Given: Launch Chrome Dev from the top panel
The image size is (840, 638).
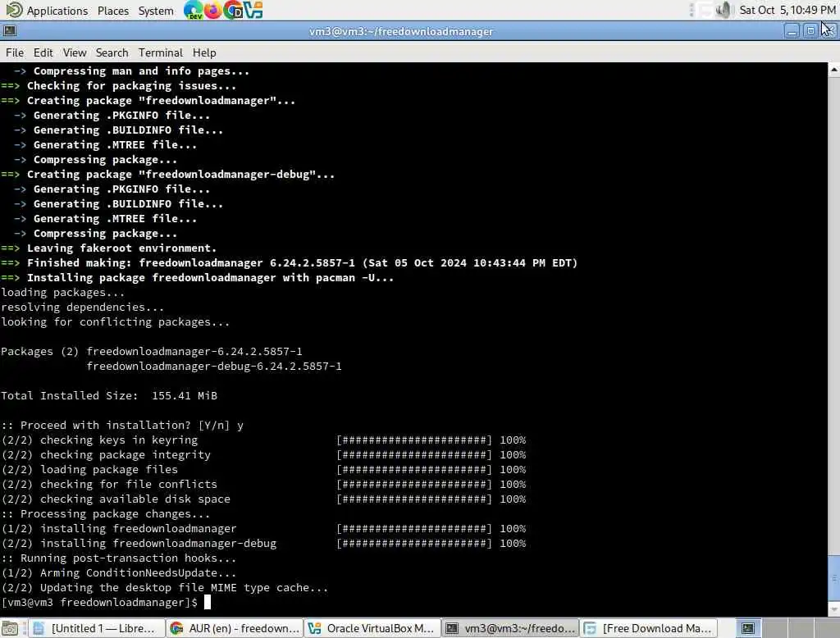Looking at the screenshot, I should (233, 10).
